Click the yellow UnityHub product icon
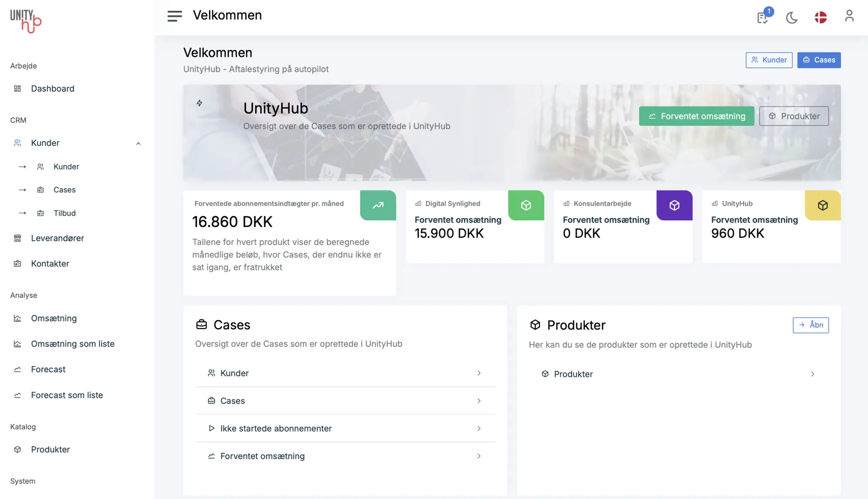This screenshot has width=868, height=499. [822, 205]
